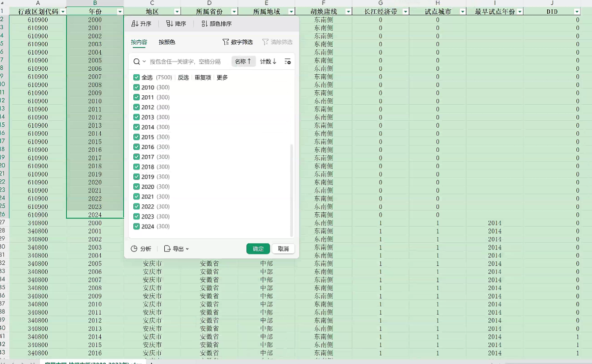Open the filter dropdown for 地区 column
Image resolution: width=592 pixels, height=364 pixels.
[x=177, y=11]
